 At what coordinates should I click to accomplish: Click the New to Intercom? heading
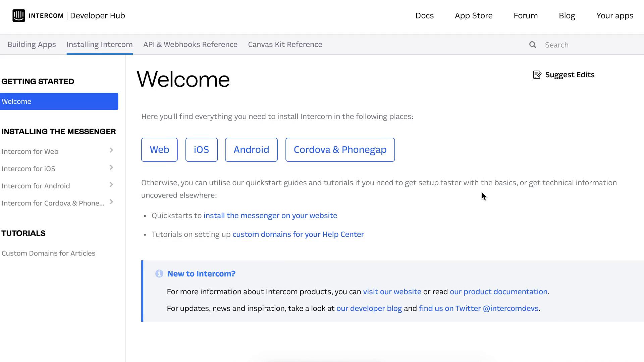[201, 274]
